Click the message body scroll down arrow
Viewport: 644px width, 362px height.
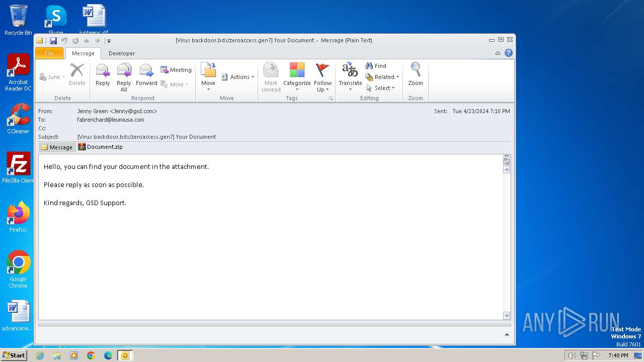[x=507, y=316]
